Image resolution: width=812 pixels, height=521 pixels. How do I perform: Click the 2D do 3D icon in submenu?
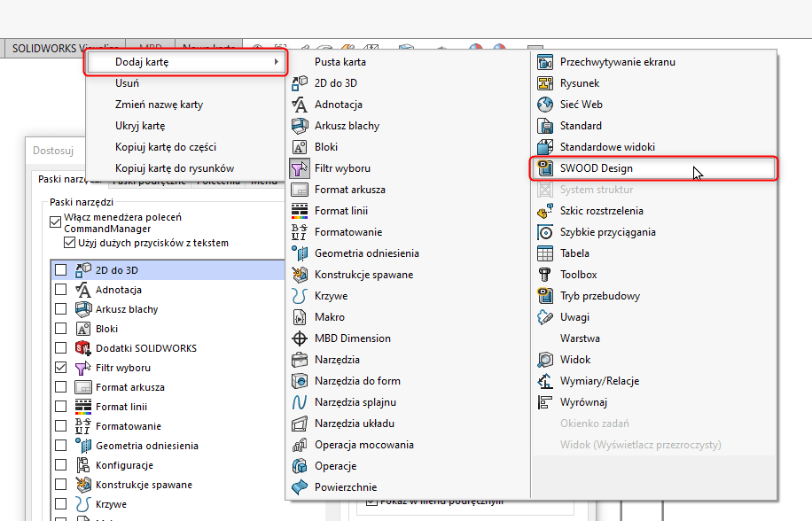tap(300, 83)
